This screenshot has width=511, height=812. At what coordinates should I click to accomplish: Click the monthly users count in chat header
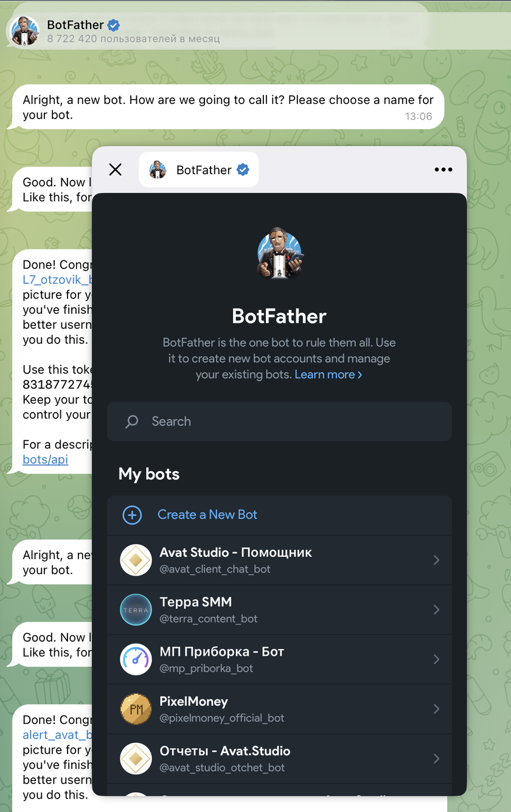[x=133, y=39]
